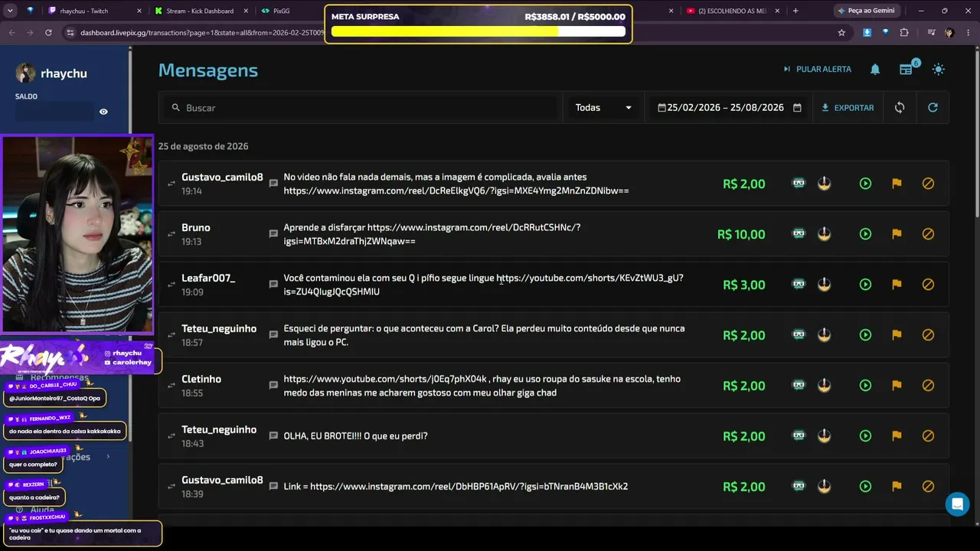Click the '25 de agosto de 2026' date header

tap(204, 146)
